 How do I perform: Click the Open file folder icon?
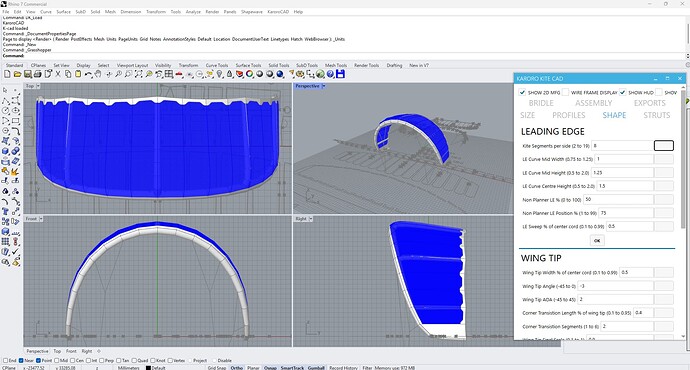click(x=17, y=74)
